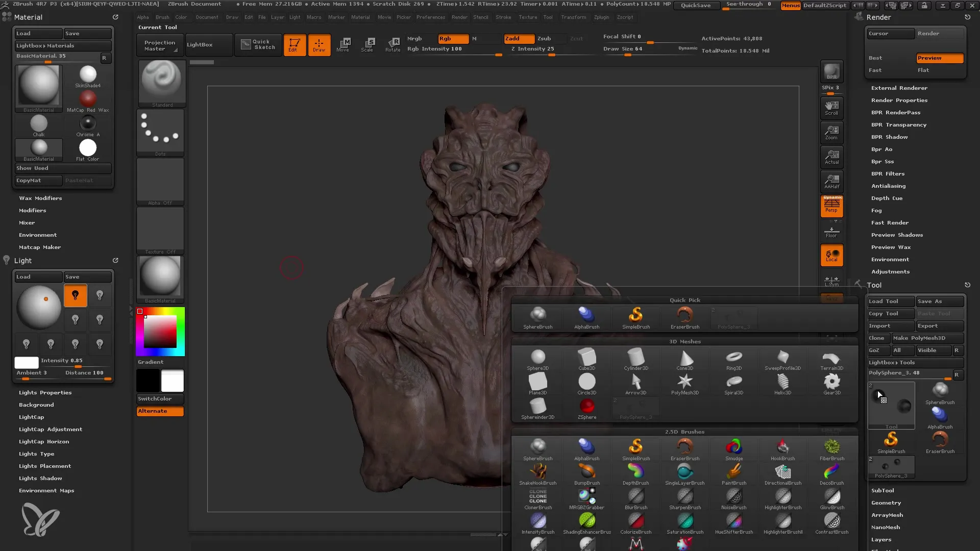Click the QuickSave button

coord(695,5)
